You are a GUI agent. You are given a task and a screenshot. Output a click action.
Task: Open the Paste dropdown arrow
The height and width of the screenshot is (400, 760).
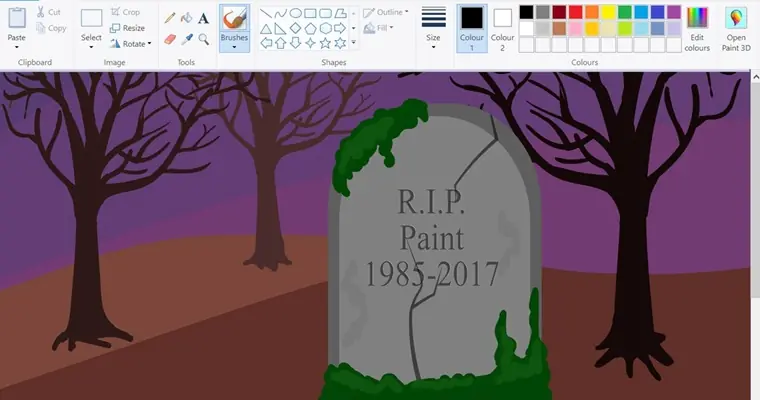(16, 47)
